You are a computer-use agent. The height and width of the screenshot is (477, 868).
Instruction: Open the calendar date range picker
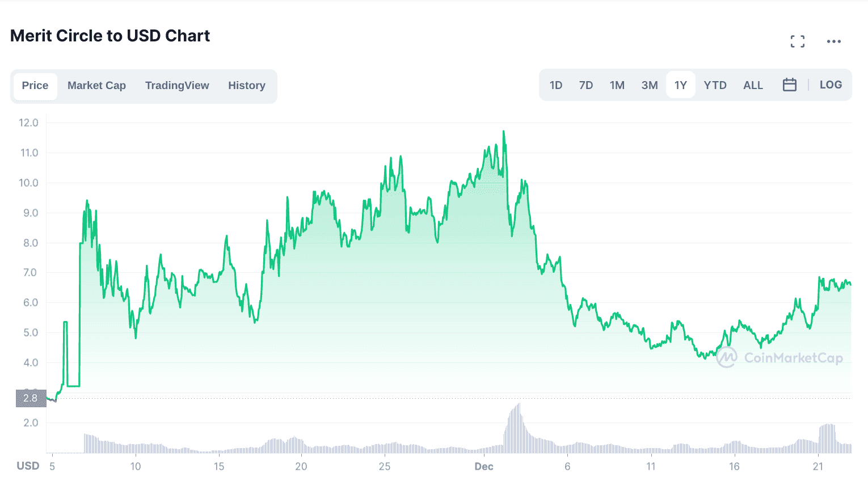point(789,85)
